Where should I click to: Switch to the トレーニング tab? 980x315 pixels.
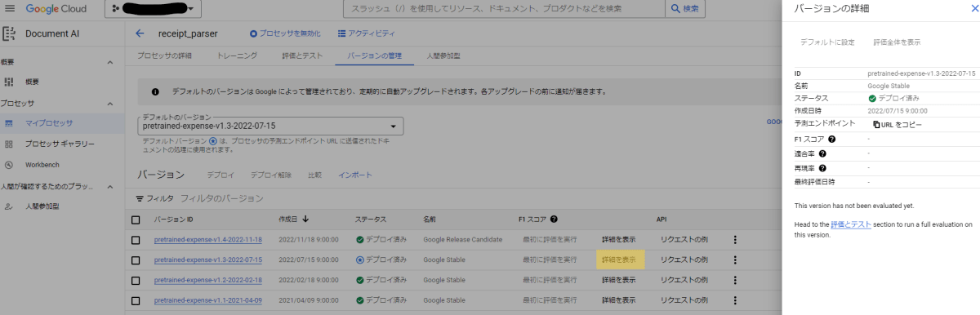[238, 55]
